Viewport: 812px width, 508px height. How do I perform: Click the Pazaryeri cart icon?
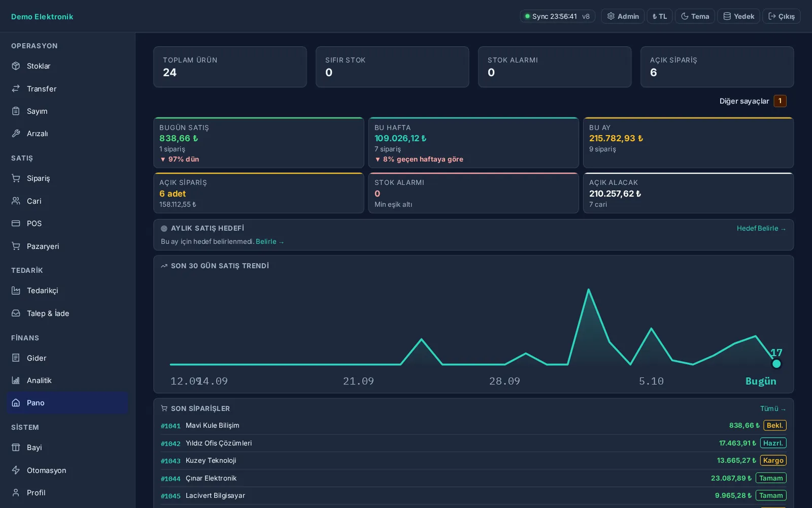pos(16,246)
